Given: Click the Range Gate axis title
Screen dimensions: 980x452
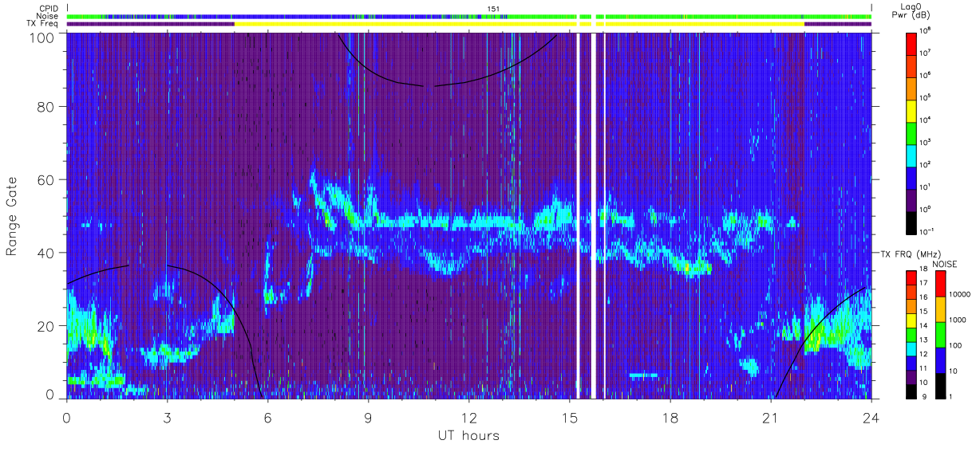Looking at the screenshot, I should click(x=13, y=216).
